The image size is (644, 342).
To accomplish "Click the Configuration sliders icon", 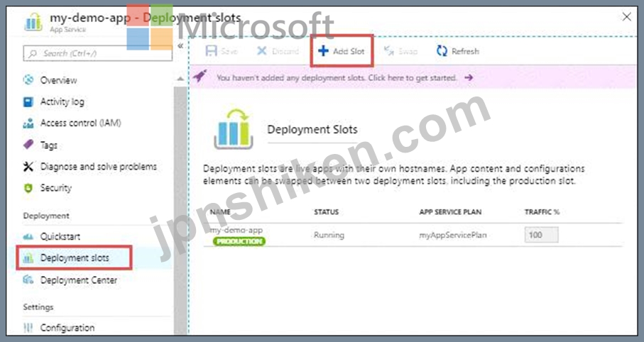I will [28, 328].
